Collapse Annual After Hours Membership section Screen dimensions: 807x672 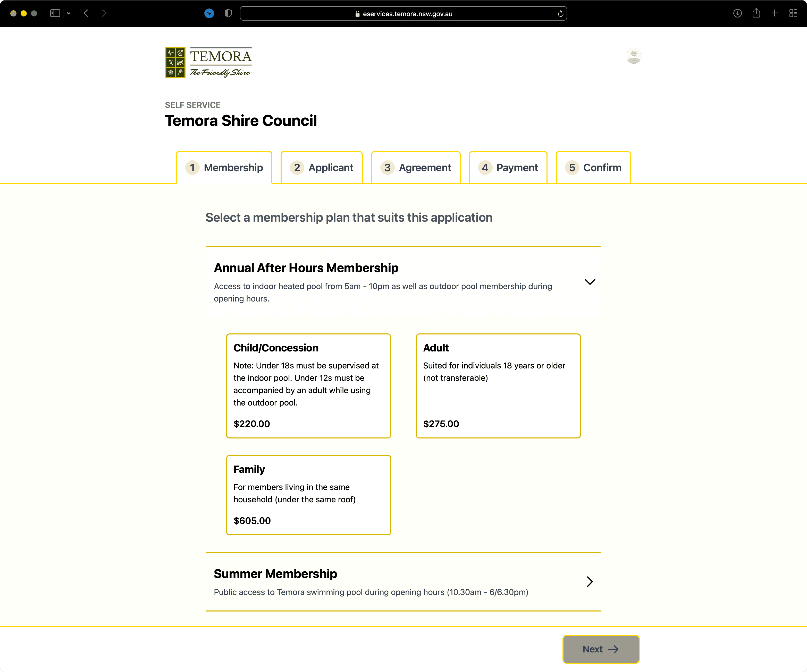coord(590,282)
